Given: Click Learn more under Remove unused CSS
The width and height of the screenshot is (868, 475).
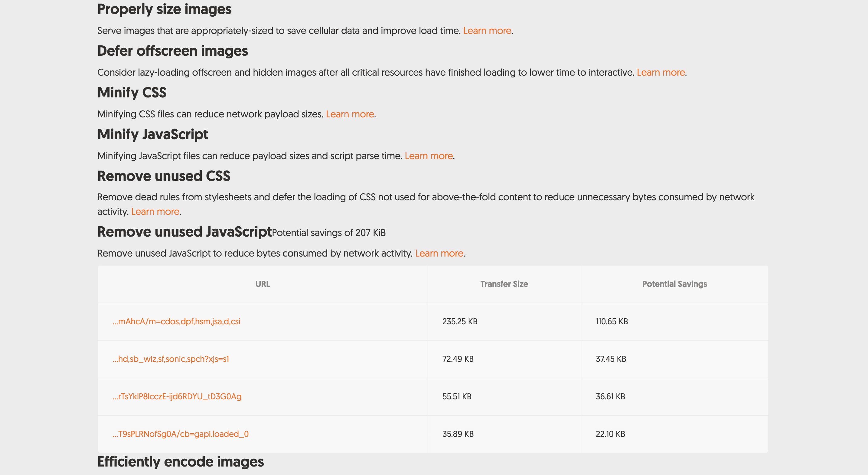Looking at the screenshot, I should 155,212.
